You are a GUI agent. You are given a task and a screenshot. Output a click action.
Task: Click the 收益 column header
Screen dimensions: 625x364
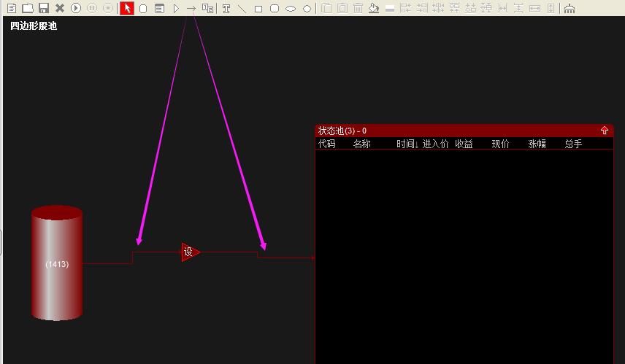tap(464, 144)
